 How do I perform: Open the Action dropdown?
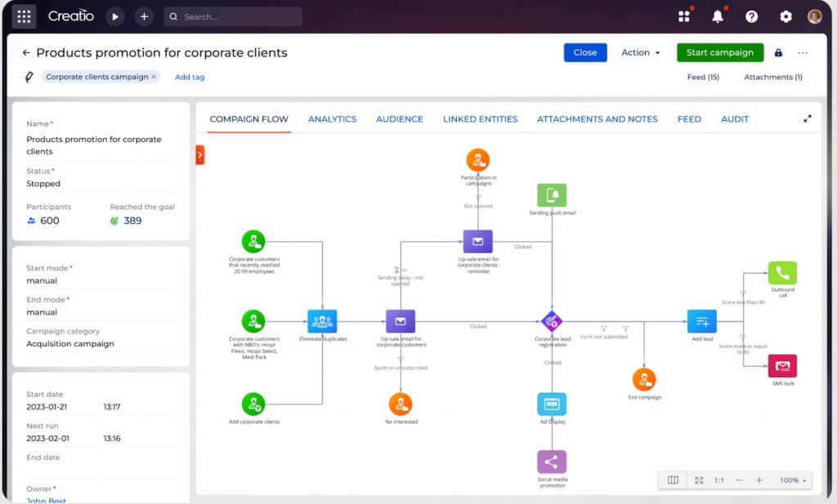pyautogui.click(x=640, y=52)
